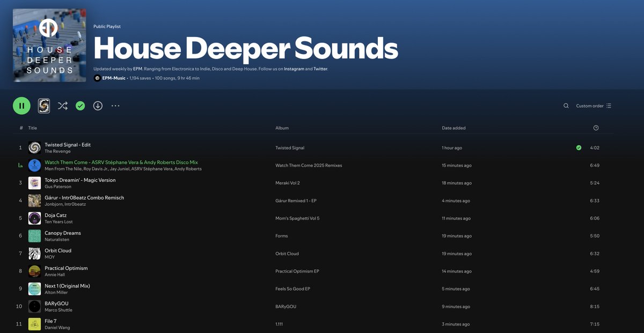Image resolution: width=644 pixels, height=333 pixels.
Task: Open the Custom order sort dropdown
Action: [594, 106]
